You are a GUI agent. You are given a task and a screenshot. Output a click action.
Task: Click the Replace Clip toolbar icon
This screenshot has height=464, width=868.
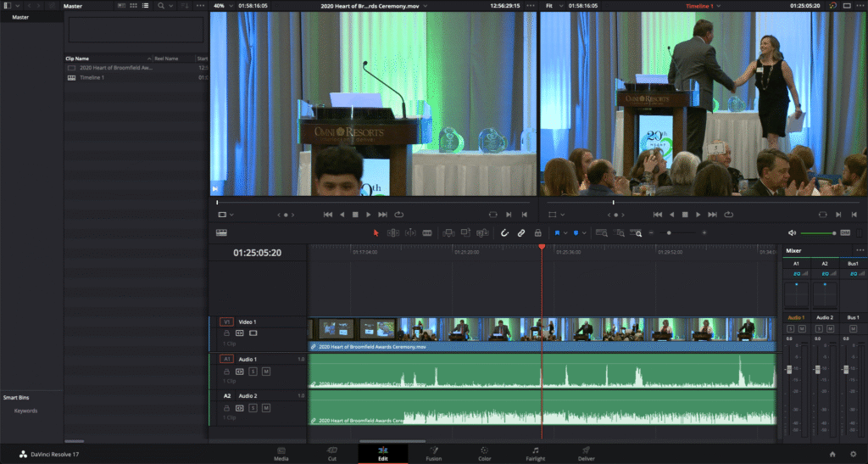(x=482, y=233)
